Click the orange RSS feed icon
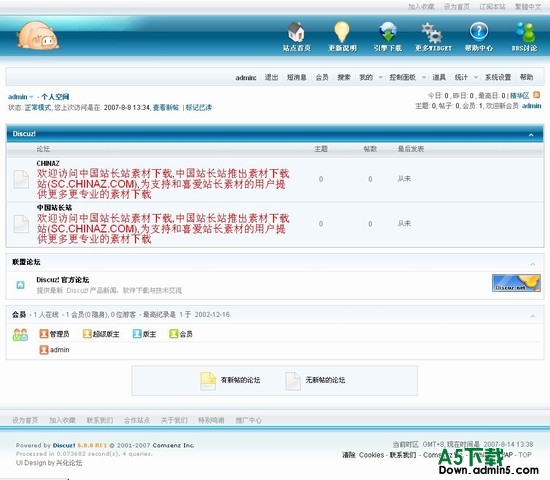The width and height of the screenshot is (550, 480). pos(537,95)
